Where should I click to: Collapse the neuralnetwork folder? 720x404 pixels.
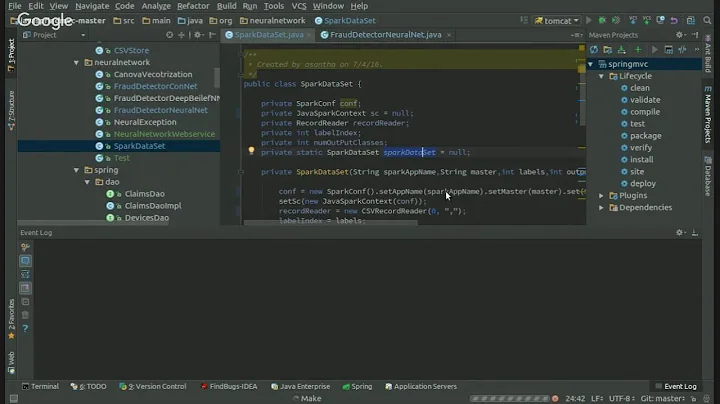pyautogui.click(x=76, y=62)
